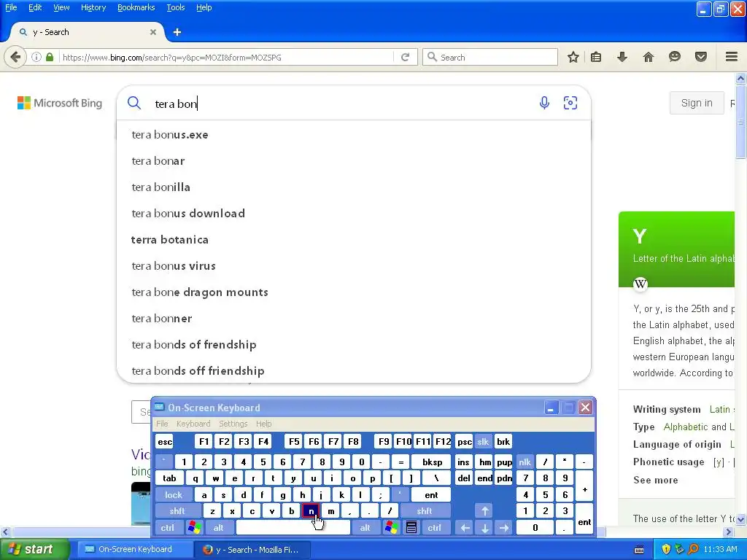Click the green padlock security icon
747x560 pixels.
50,57
